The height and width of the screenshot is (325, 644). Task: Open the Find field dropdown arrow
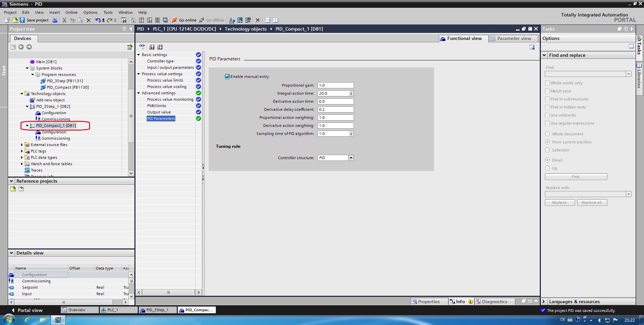click(629, 74)
